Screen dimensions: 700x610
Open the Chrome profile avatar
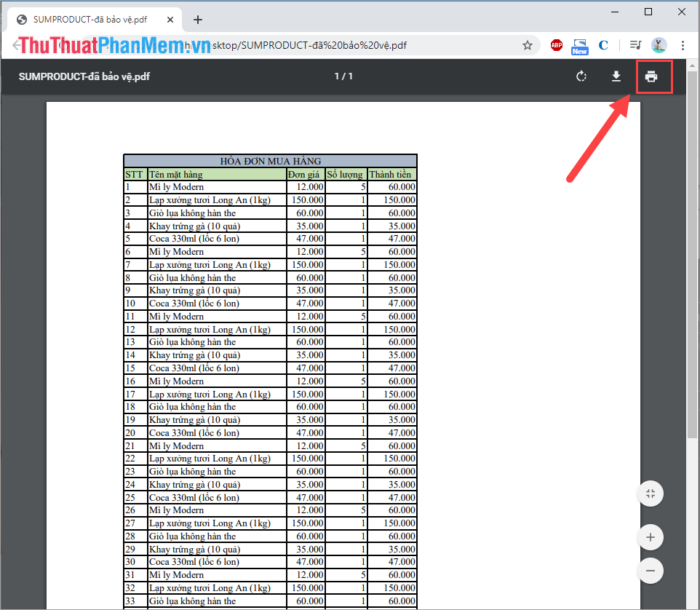click(x=659, y=44)
